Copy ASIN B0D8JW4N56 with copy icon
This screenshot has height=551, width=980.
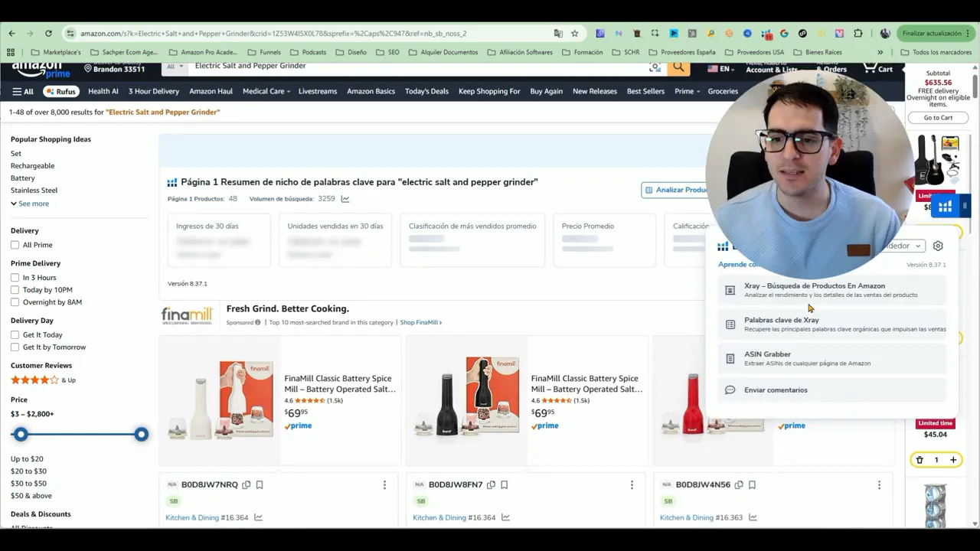[738, 484]
